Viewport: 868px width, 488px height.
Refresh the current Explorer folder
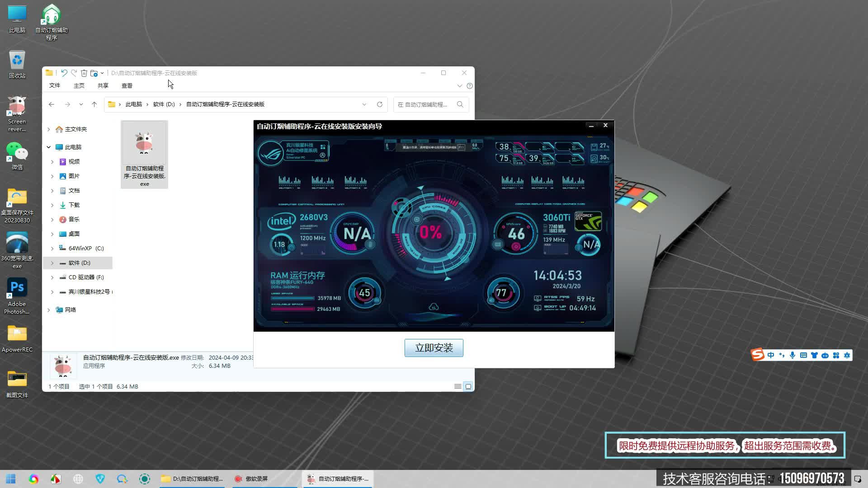(x=380, y=104)
